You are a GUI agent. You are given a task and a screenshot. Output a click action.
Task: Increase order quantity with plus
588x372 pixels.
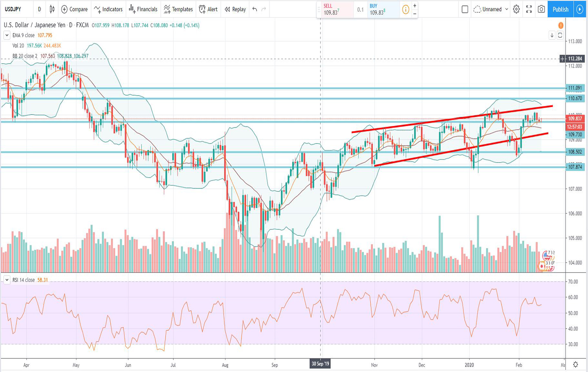(415, 6)
